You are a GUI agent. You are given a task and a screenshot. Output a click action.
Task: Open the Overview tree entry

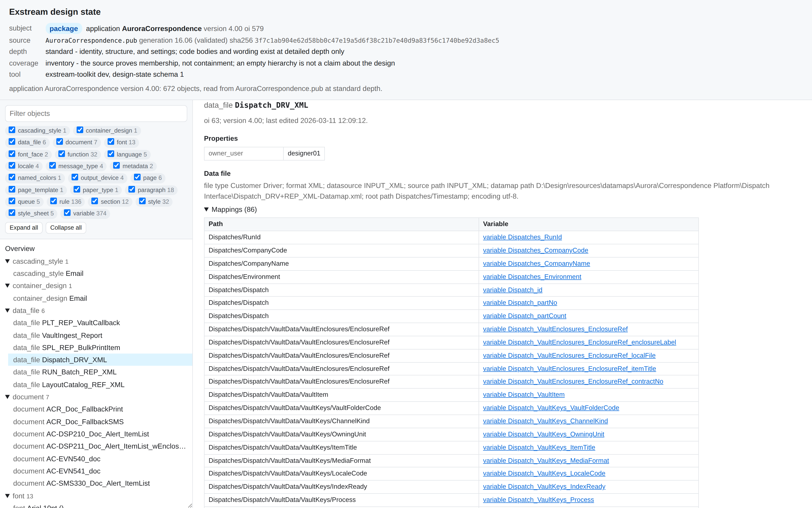(20, 249)
